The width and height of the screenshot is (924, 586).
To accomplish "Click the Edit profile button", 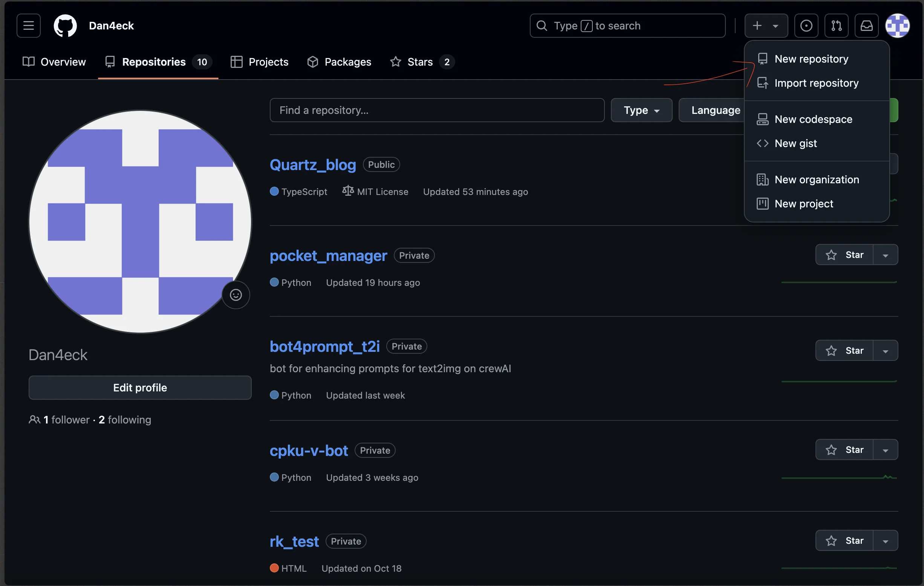I will pos(140,388).
